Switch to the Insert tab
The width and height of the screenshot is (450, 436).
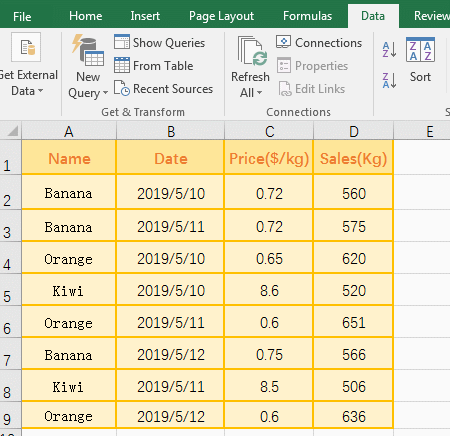tap(145, 16)
